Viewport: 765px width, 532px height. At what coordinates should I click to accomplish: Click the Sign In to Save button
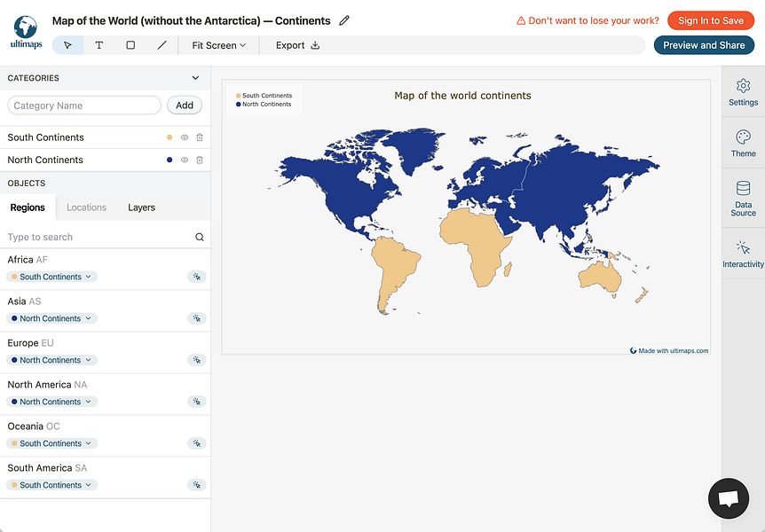coord(711,20)
